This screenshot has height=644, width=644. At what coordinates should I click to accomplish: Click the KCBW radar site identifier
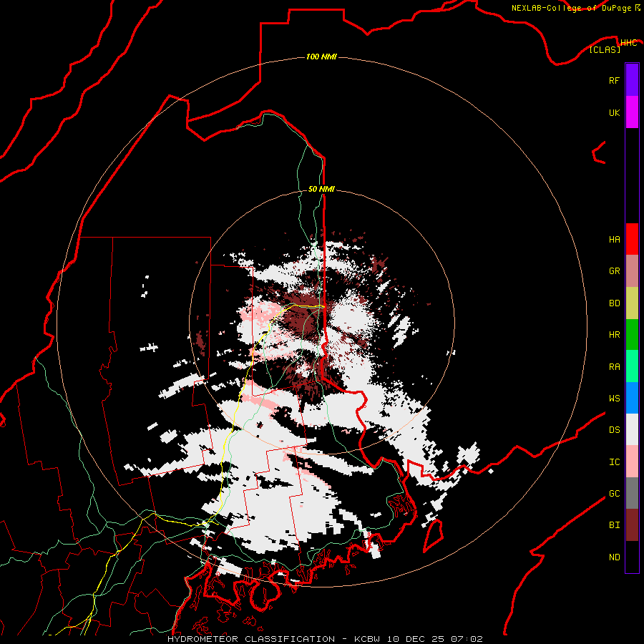coord(367,639)
